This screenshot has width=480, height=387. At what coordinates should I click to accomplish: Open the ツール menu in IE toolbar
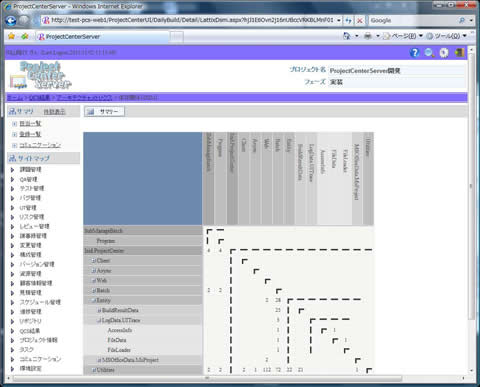tap(447, 36)
